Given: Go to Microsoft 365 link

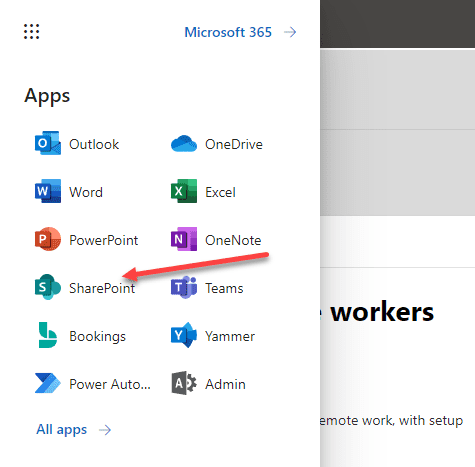Looking at the screenshot, I should 228,32.
